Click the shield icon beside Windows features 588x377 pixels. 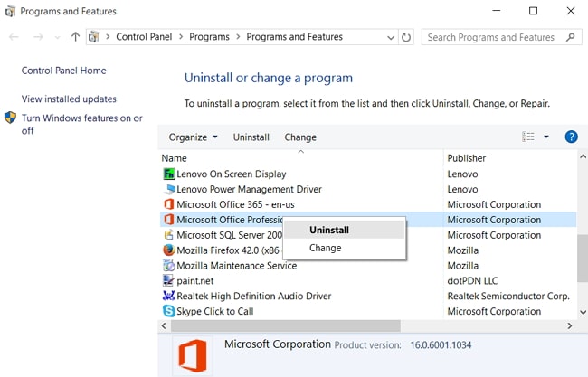click(10, 118)
